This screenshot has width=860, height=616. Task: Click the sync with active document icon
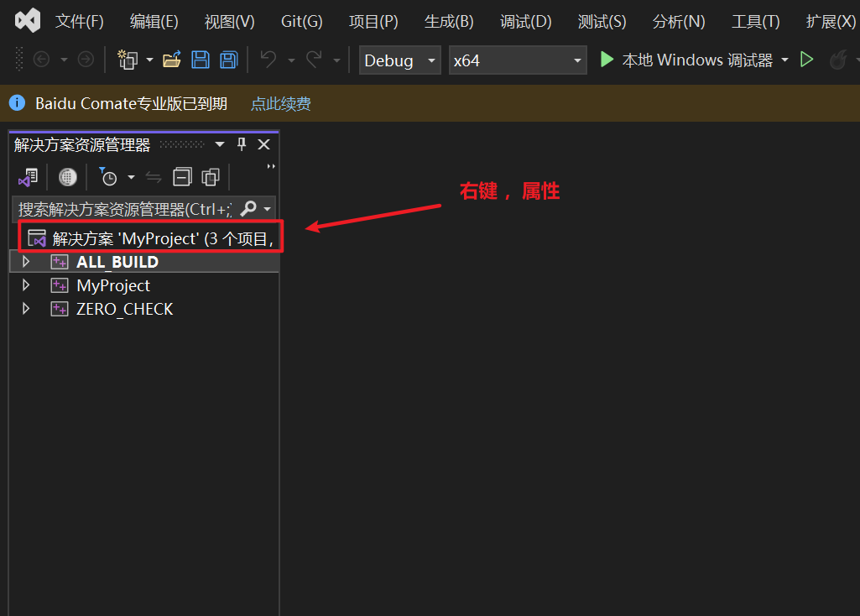pos(154,177)
